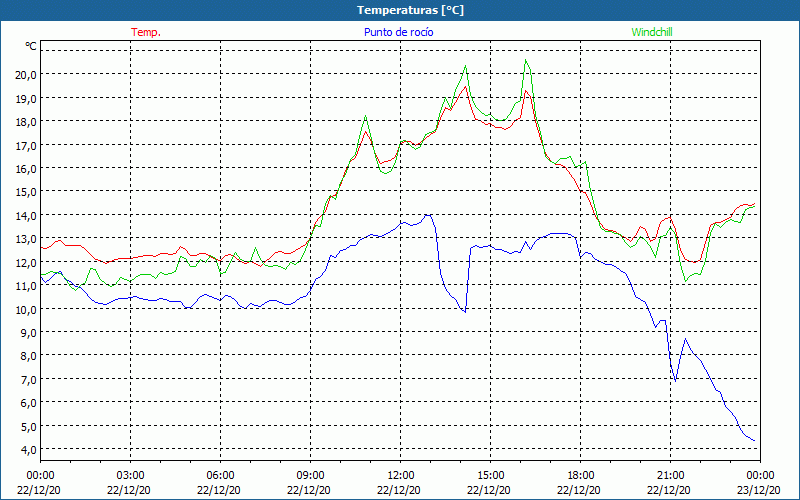Click the windchill peak near 16:00
800x500 pixels.
(x=526, y=61)
